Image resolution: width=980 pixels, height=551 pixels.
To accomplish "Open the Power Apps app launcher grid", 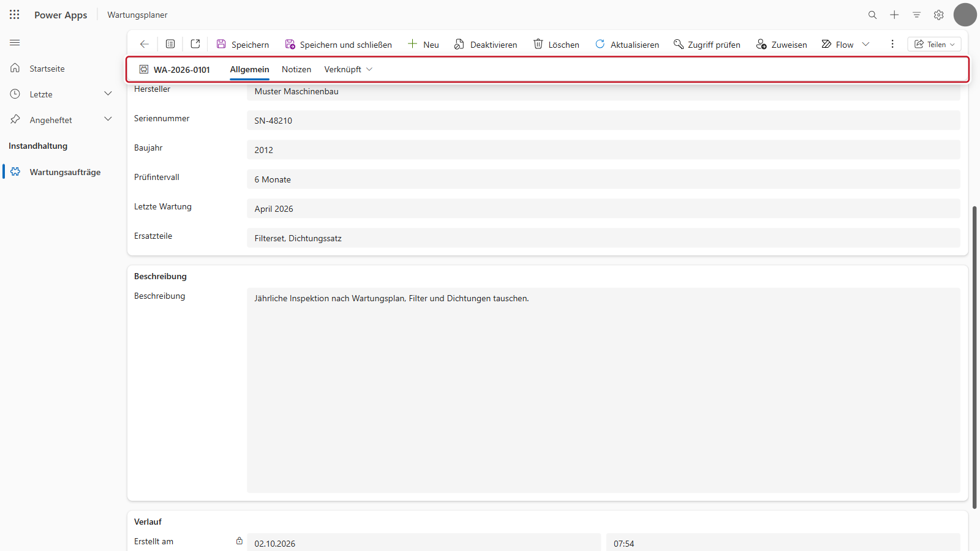I will (x=15, y=15).
